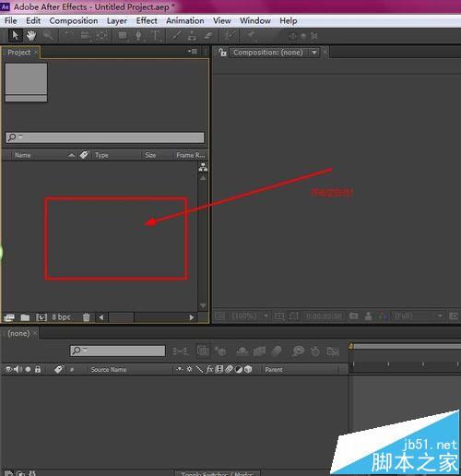The image size is (461, 476).
Task: Open the Edit menu
Action: click(x=33, y=20)
